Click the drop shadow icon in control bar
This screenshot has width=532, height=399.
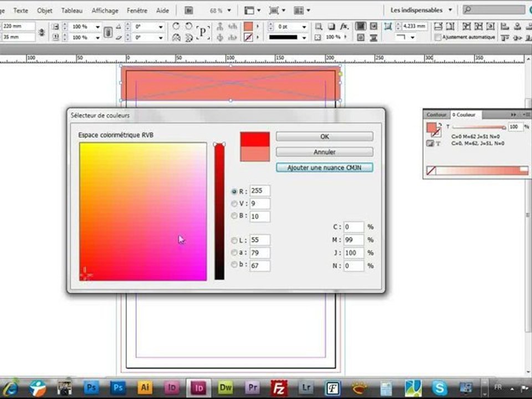(x=331, y=27)
